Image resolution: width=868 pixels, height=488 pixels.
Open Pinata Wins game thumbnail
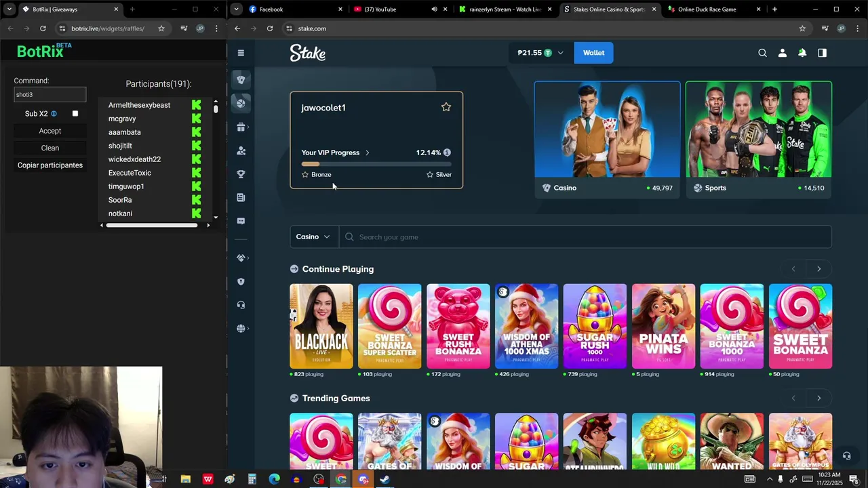click(x=663, y=326)
